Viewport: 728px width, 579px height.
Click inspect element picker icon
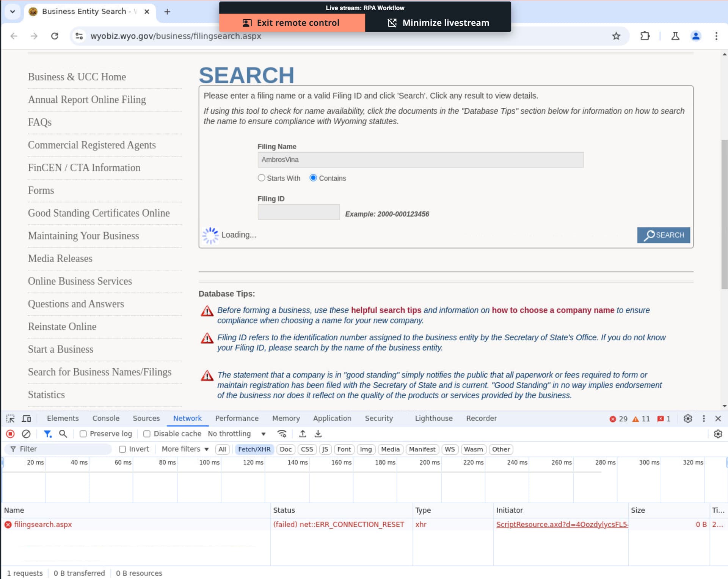point(10,419)
